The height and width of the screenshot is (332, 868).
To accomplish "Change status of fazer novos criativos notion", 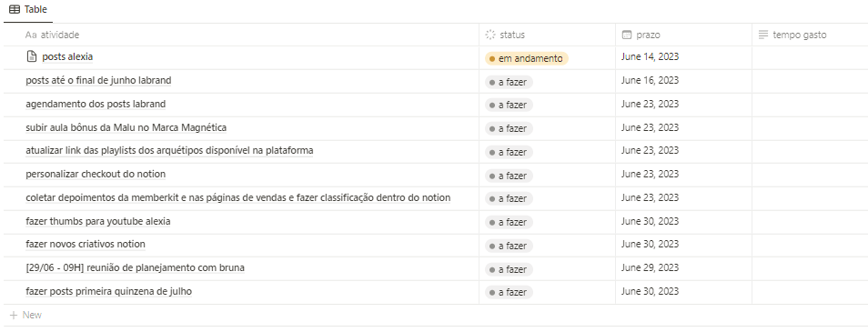I will (509, 246).
